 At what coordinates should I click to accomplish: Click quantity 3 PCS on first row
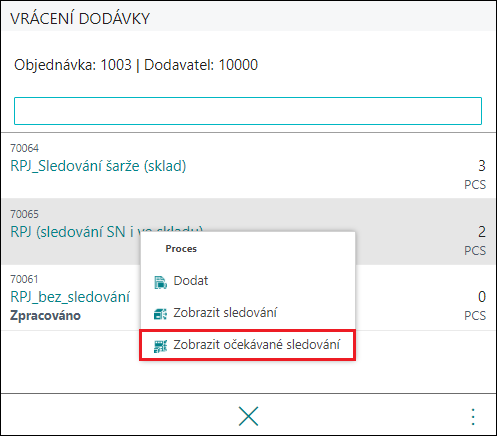[x=475, y=174]
